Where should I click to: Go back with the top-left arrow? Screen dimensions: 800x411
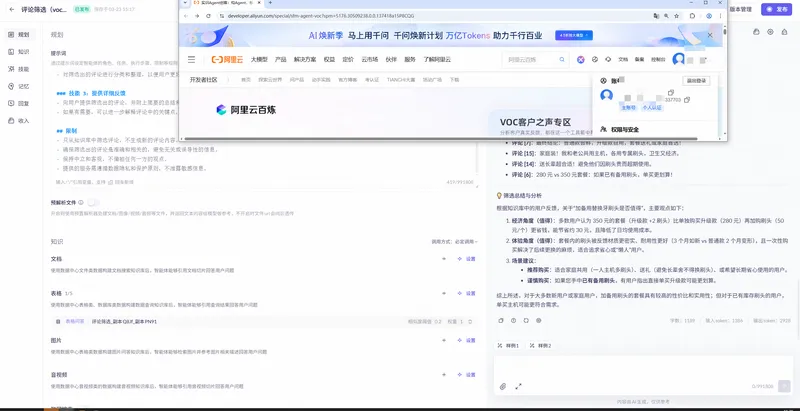pyautogui.click(x=12, y=10)
